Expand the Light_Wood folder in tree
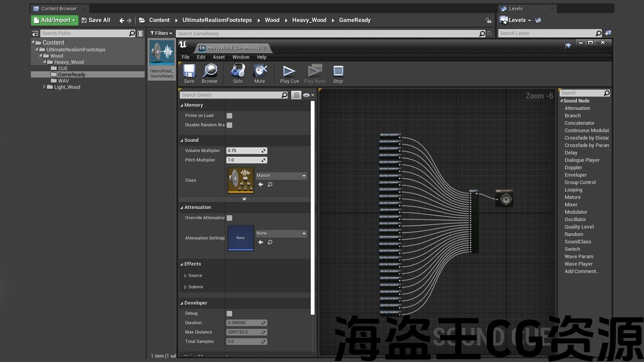Viewport: 644px width, 362px height. tap(44, 87)
